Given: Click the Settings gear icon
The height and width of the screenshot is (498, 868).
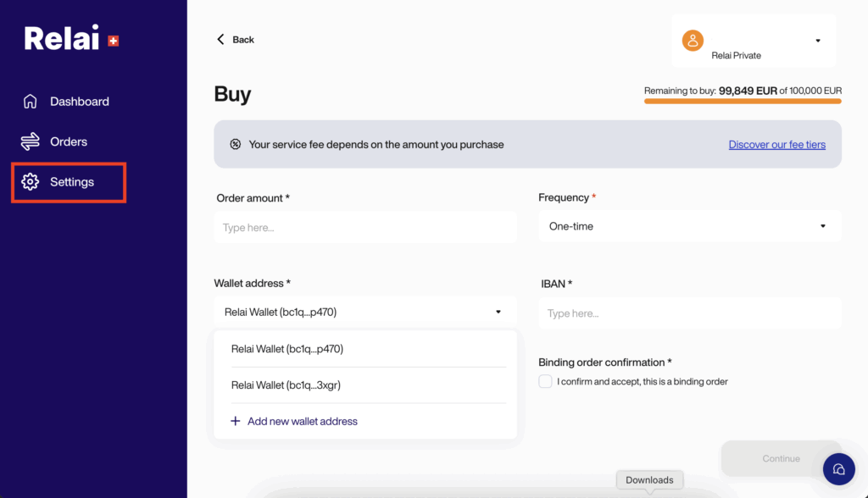Looking at the screenshot, I should pyautogui.click(x=30, y=181).
